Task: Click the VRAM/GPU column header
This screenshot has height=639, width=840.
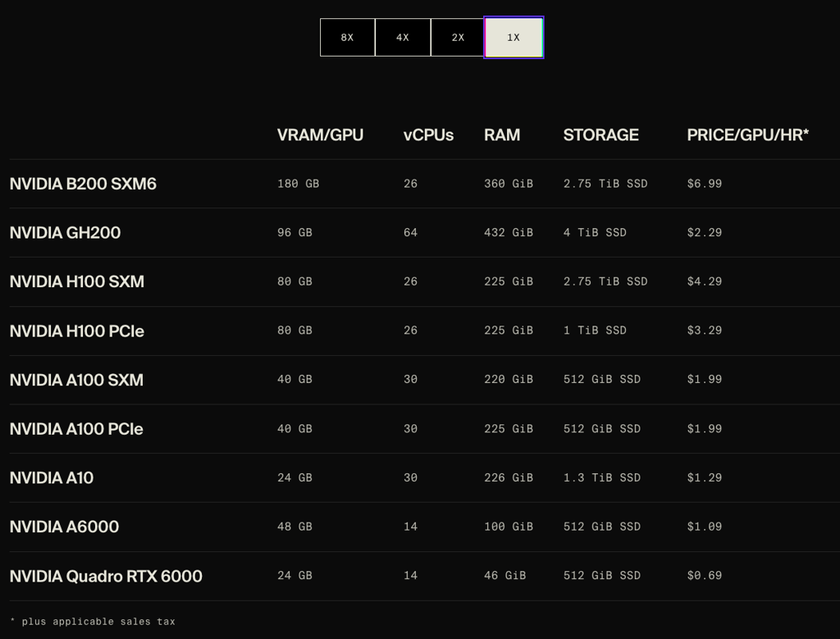Action: coord(320,135)
